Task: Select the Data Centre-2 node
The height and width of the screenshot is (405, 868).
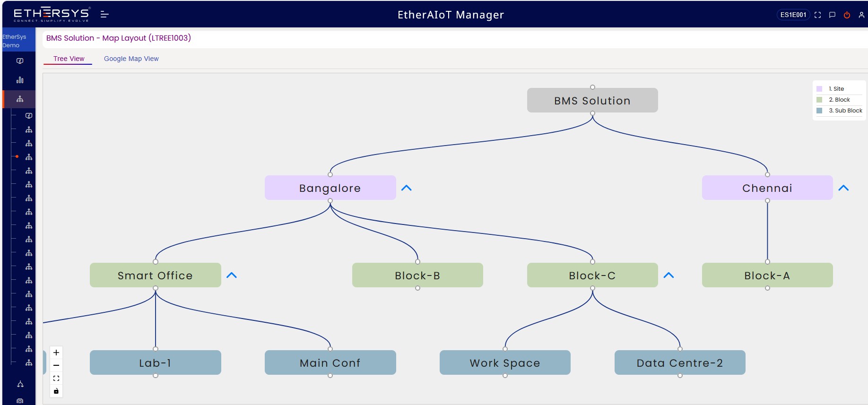Action: [x=680, y=362]
